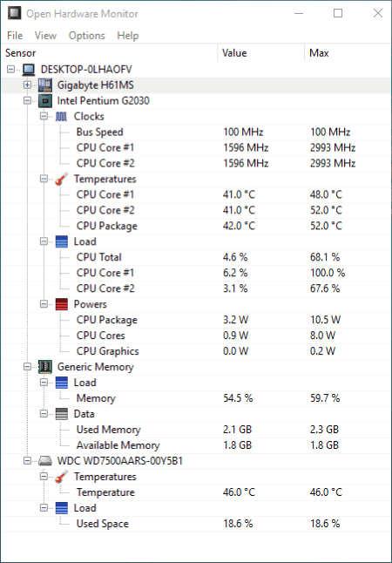Select the Clocks waveform icon
This screenshot has width=392, height=563.
click(61, 116)
